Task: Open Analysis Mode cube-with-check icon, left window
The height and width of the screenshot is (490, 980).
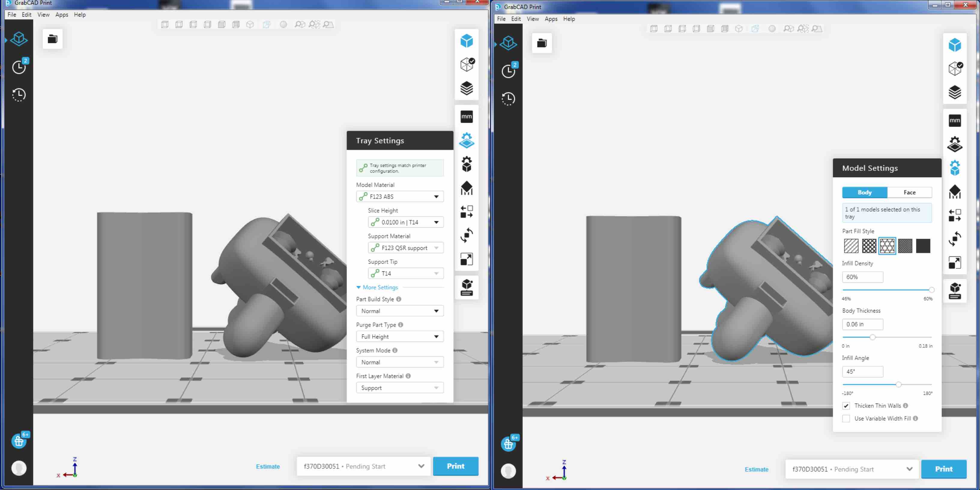Action: [x=467, y=64]
